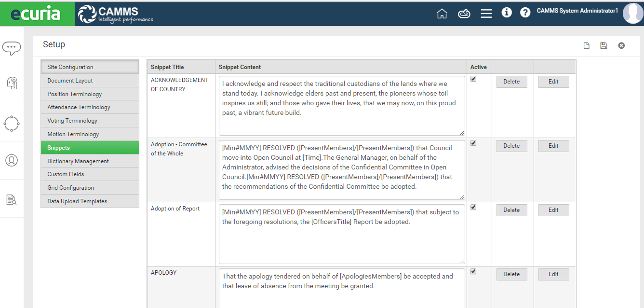Click the user profile avatar
The width and height of the screenshot is (644, 308).
coord(633,13)
